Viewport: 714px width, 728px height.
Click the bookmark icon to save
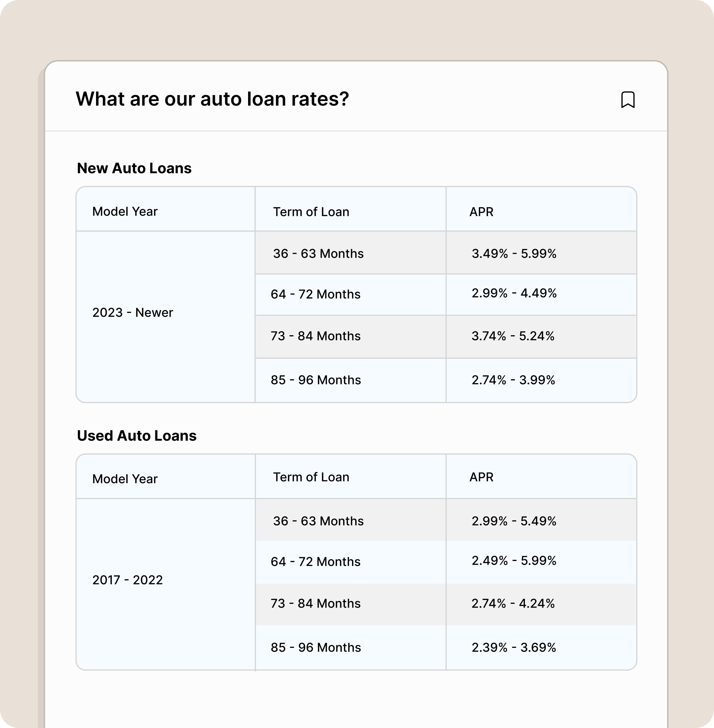point(628,100)
